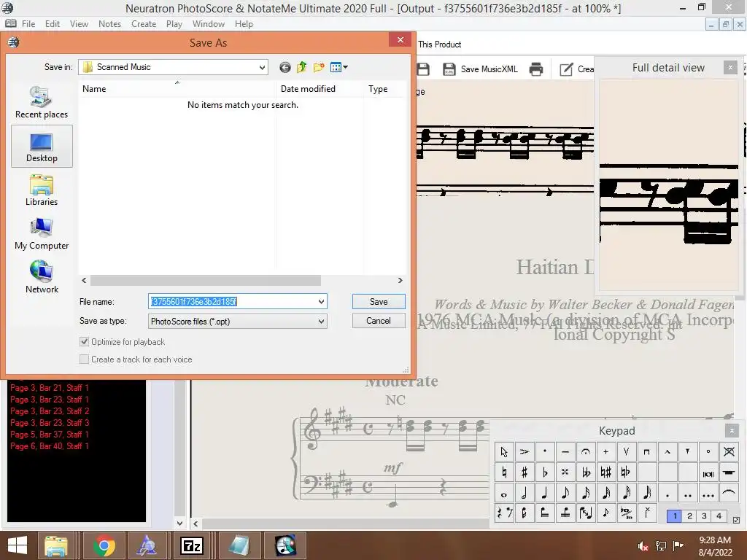Apply sharp accidental in Keypad
This screenshot has width=747, height=560.
(x=524, y=472)
